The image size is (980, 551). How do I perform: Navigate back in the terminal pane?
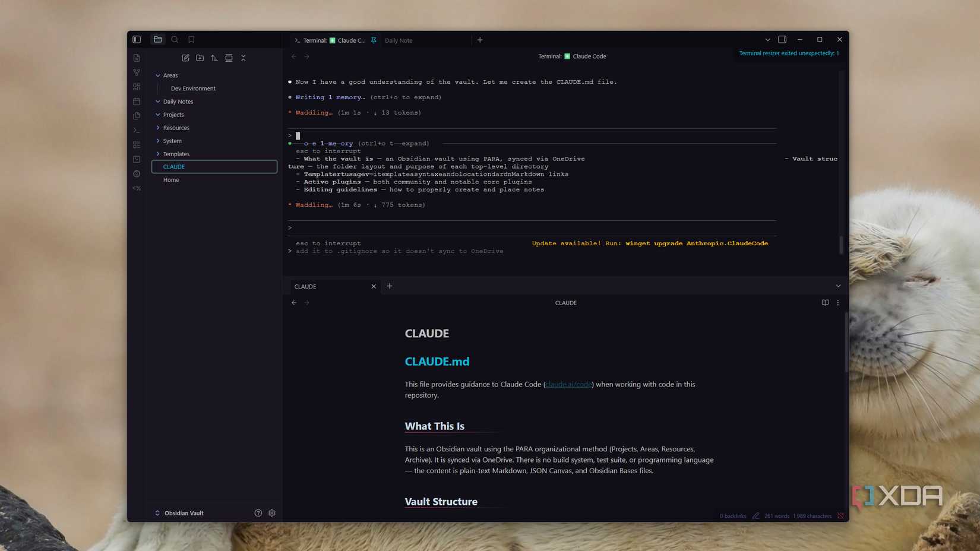[294, 56]
